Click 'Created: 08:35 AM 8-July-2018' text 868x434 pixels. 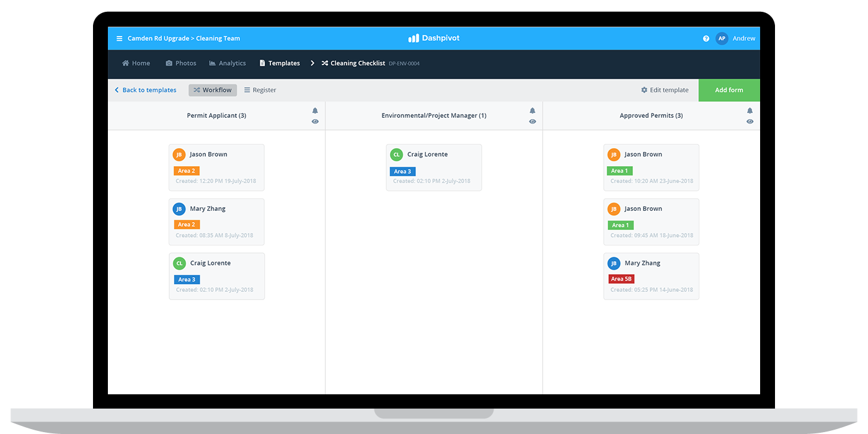pyautogui.click(x=215, y=236)
